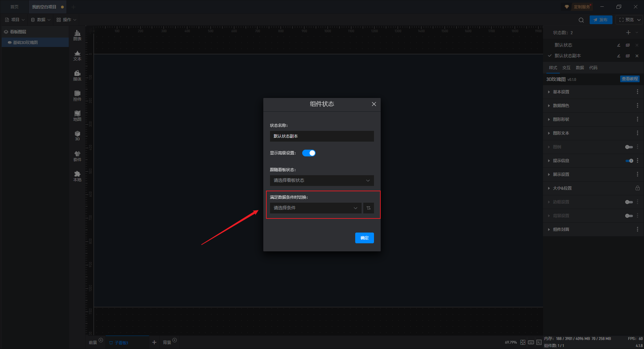Open the 地图 (map) component category
Image resolution: width=644 pixels, height=349 pixels.
coord(77,116)
